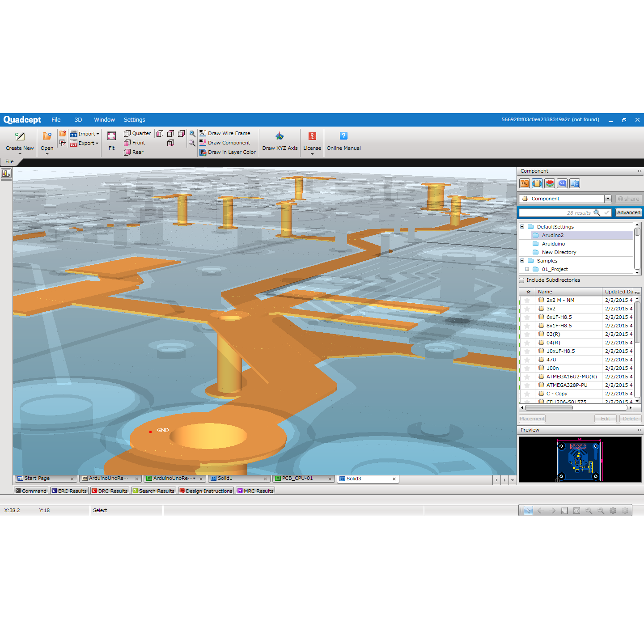Click the Advanced search button
This screenshot has width=644, height=644.
pyautogui.click(x=628, y=212)
